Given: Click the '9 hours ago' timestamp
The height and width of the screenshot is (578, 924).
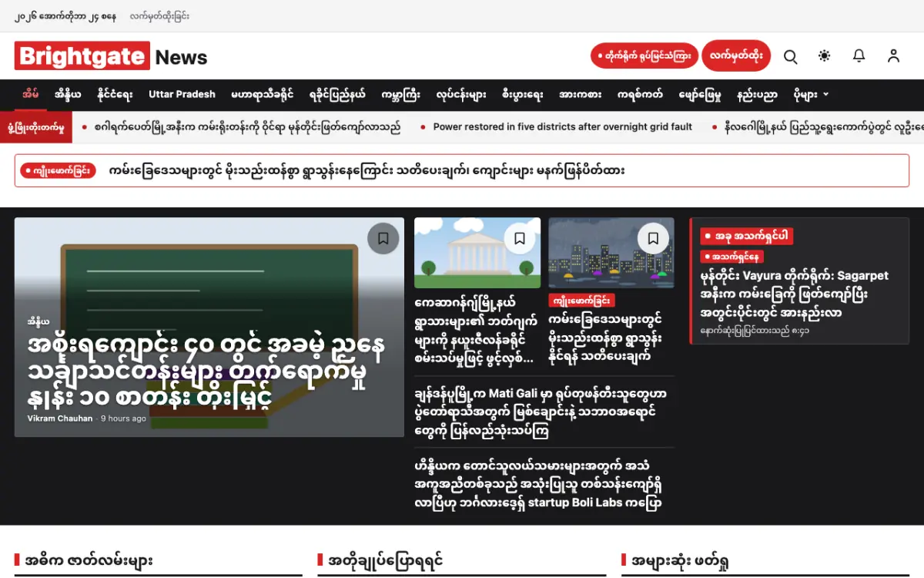Looking at the screenshot, I should click(x=123, y=418).
